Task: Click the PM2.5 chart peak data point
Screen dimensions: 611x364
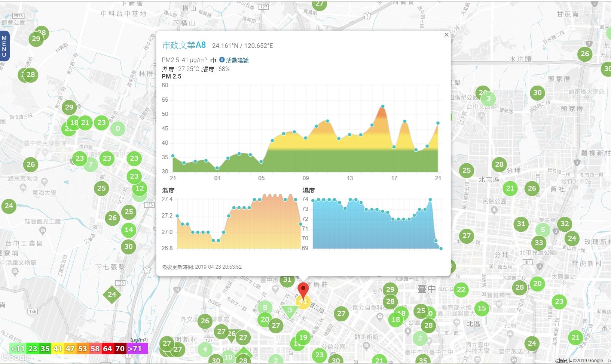Action: (x=382, y=107)
